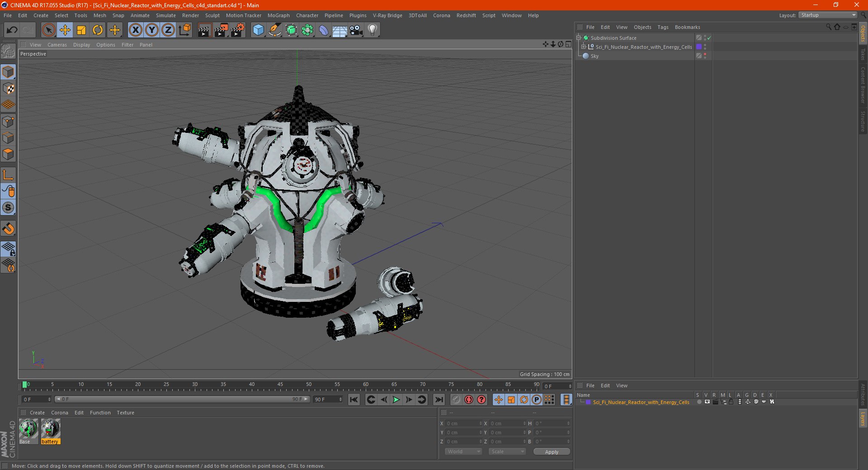Open the Content Browser side tab
Screen dimensions: 868x470
[863, 85]
